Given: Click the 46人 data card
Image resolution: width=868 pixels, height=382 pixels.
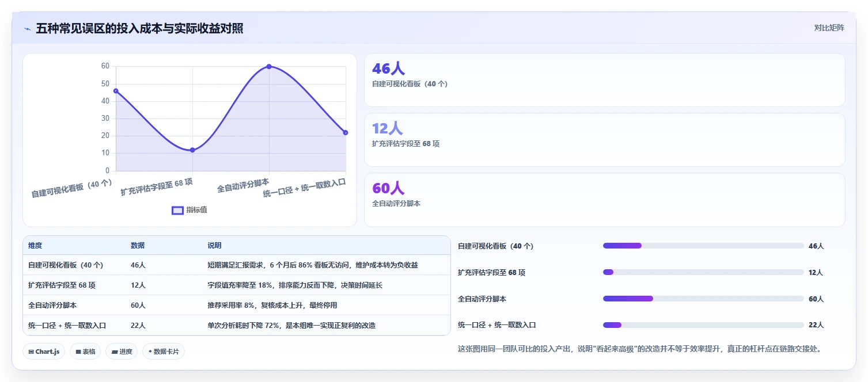Looking at the screenshot, I should pyautogui.click(x=604, y=80).
